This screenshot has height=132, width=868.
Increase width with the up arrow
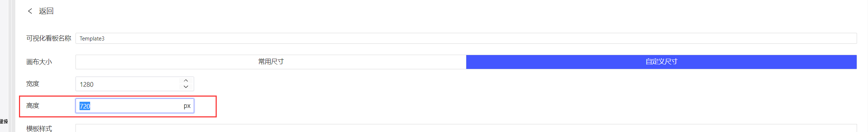point(186,81)
